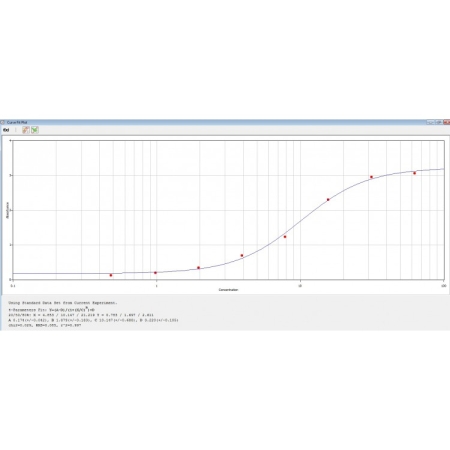Click the f(x) function toolbar button

pyautogui.click(x=6, y=130)
